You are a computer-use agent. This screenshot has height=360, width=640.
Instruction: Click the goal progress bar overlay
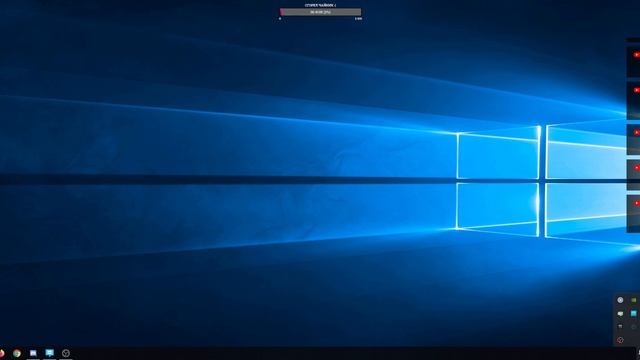pyautogui.click(x=320, y=12)
